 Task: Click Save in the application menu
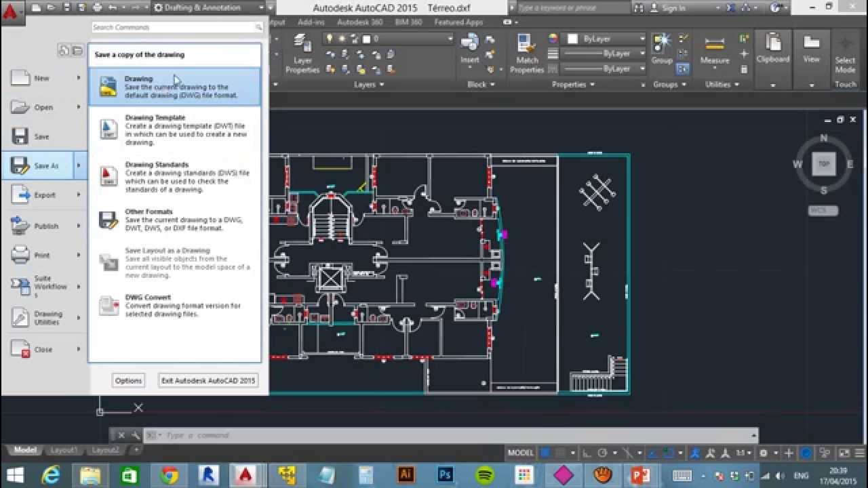coord(43,136)
